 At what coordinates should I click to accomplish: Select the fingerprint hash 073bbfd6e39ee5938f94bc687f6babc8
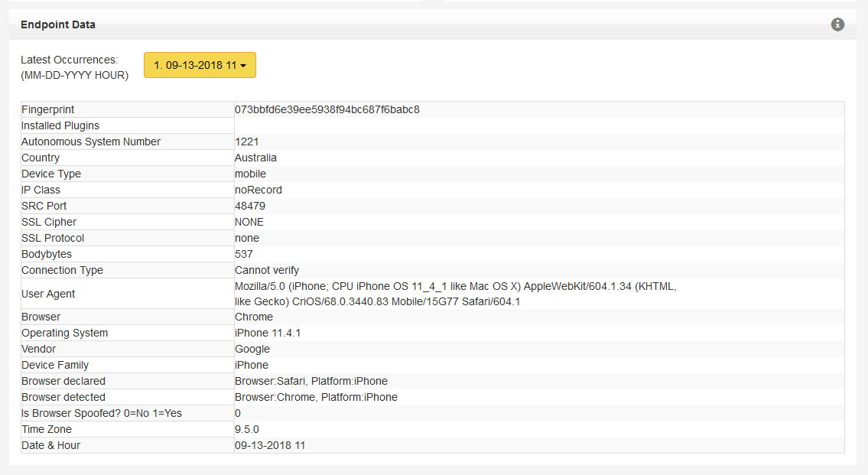pyautogui.click(x=327, y=109)
